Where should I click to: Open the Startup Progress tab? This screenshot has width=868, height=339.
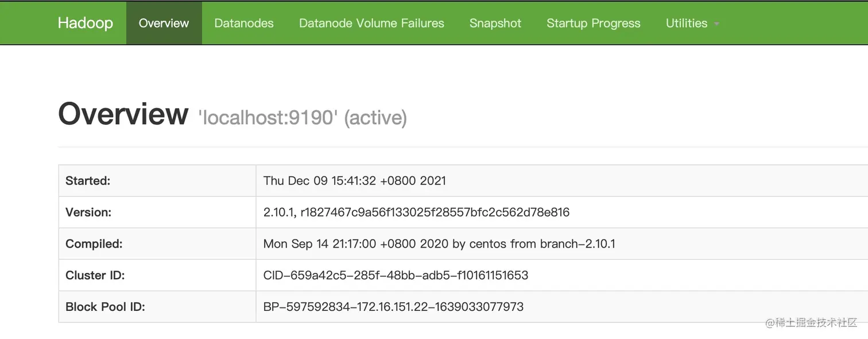pos(594,23)
